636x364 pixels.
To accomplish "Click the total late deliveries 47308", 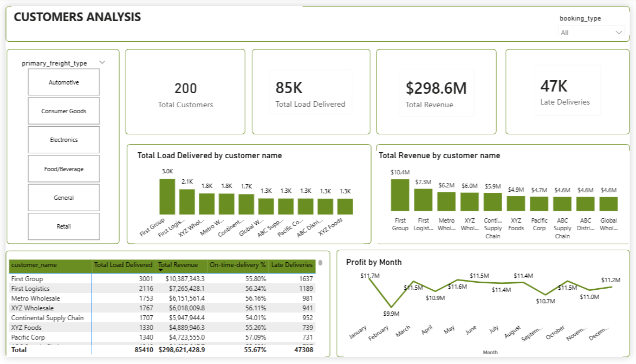I will (x=304, y=350).
